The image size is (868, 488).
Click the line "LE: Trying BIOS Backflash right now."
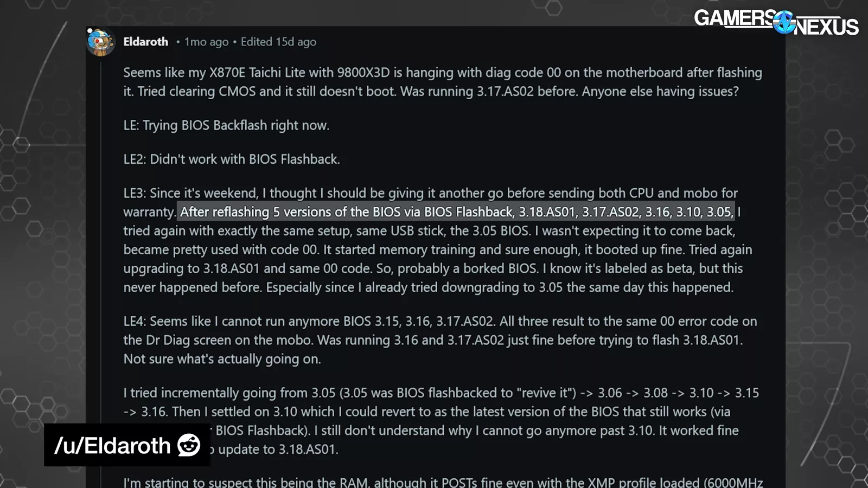click(226, 125)
